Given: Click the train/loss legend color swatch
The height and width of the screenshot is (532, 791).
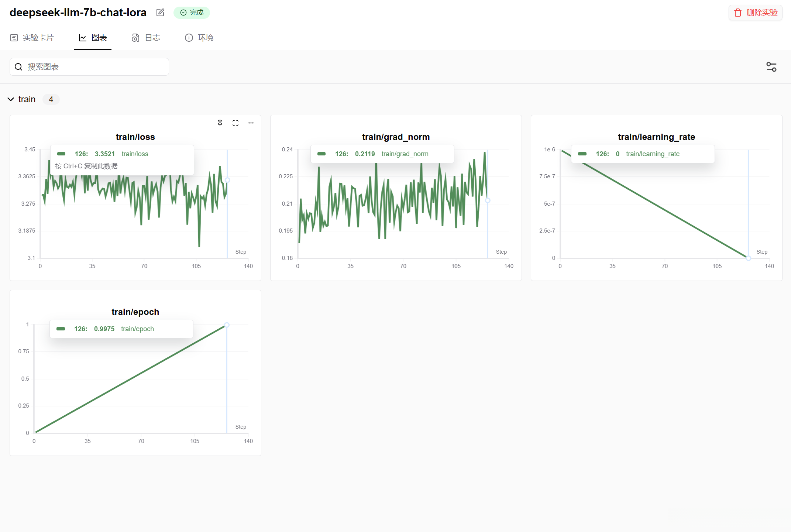Looking at the screenshot, I should point(61,154).
